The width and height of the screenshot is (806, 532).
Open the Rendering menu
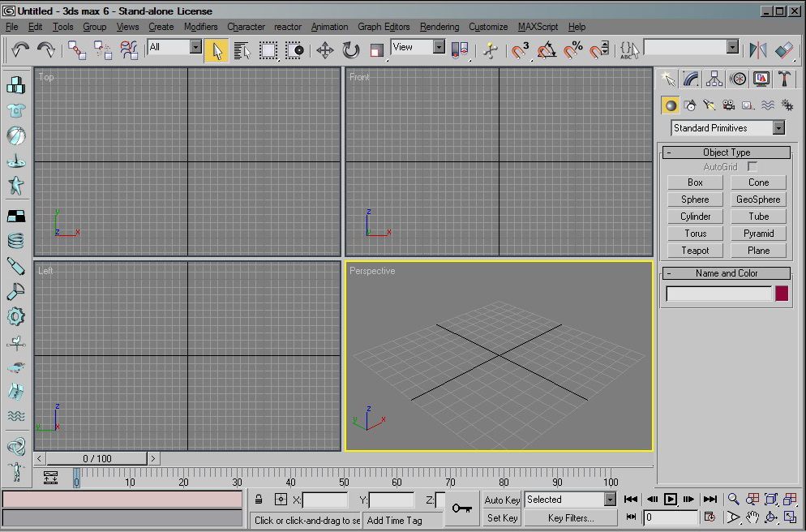coord(439,27)
